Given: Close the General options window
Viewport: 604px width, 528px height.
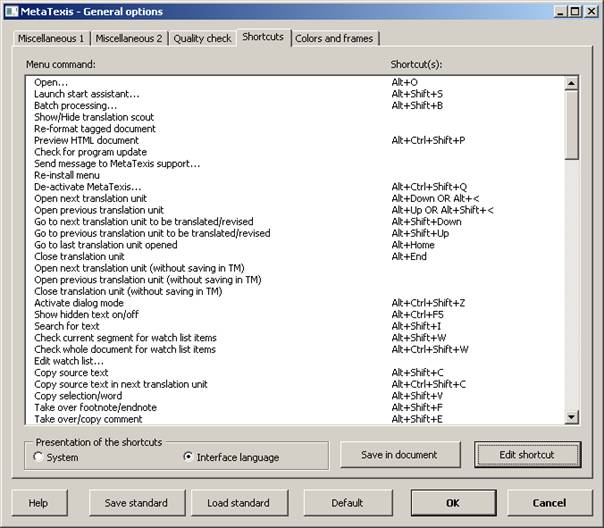Looking at the screenshot, I should [x=591, y=12].
